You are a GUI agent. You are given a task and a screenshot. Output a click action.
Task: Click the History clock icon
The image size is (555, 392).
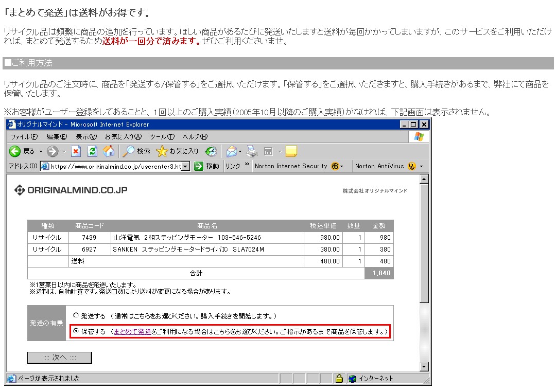211,151
